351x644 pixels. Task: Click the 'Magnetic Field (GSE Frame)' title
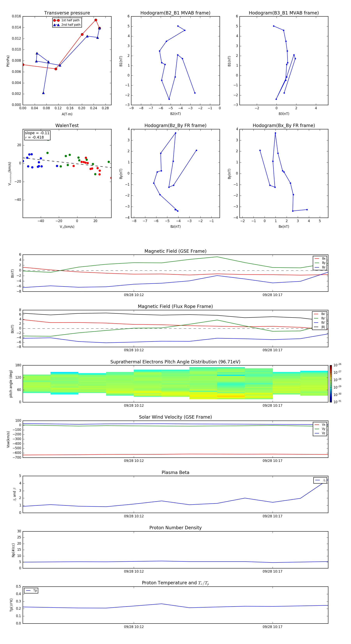[x=175, y=251]
